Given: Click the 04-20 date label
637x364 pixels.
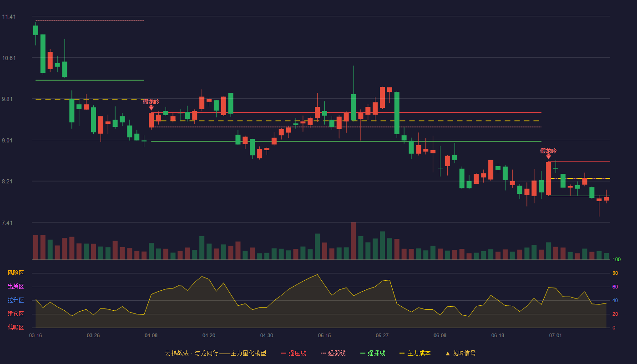Looking at the screenshot, I should [x=209, y=335].
